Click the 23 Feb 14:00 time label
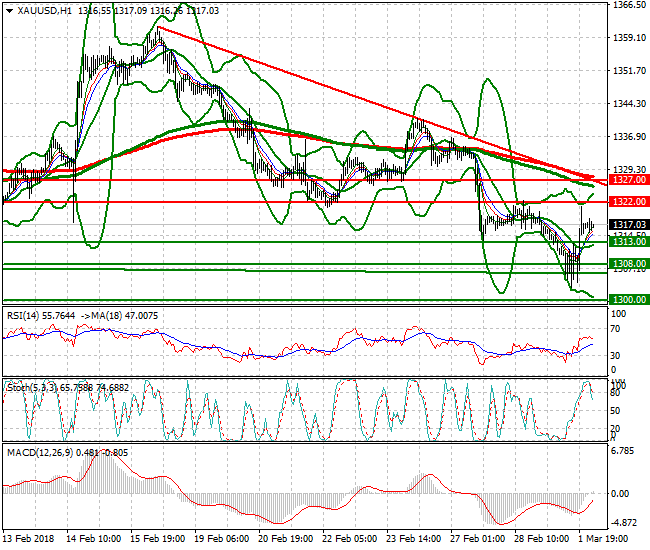The height and width of the screenshot is (550, 650). pos(414,539)
